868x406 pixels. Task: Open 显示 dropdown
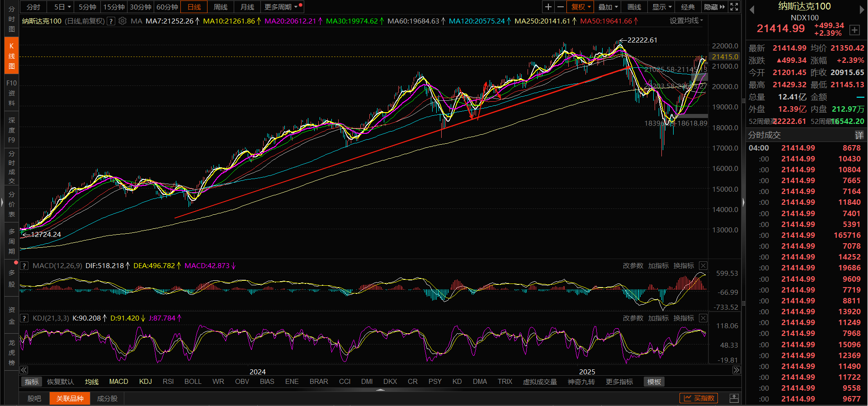pyautogui.click(x=662, y=7)
